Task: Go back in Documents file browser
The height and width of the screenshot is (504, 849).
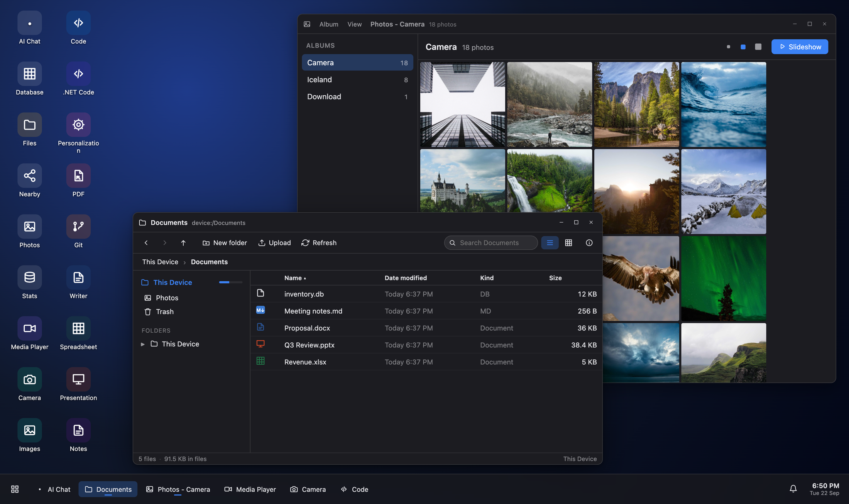Action: (x=146, y=243)
